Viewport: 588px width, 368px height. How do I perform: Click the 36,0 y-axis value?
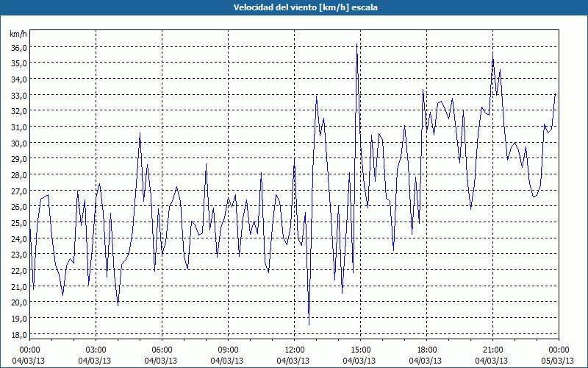(x=18, y=48)
